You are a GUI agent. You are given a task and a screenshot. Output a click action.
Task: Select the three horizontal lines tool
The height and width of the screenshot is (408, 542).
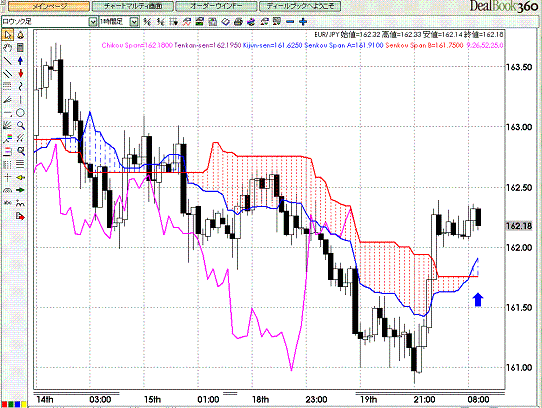(x=20, y=164)
